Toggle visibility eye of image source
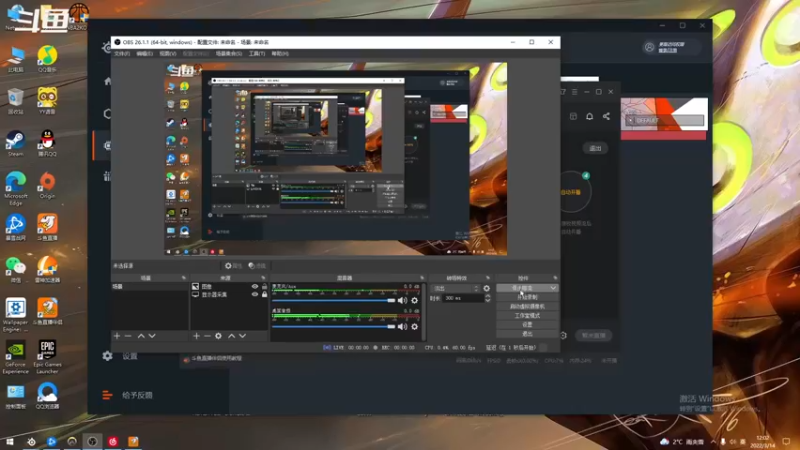Viewport: 800px width, 450px height. (x=255, y=287)
